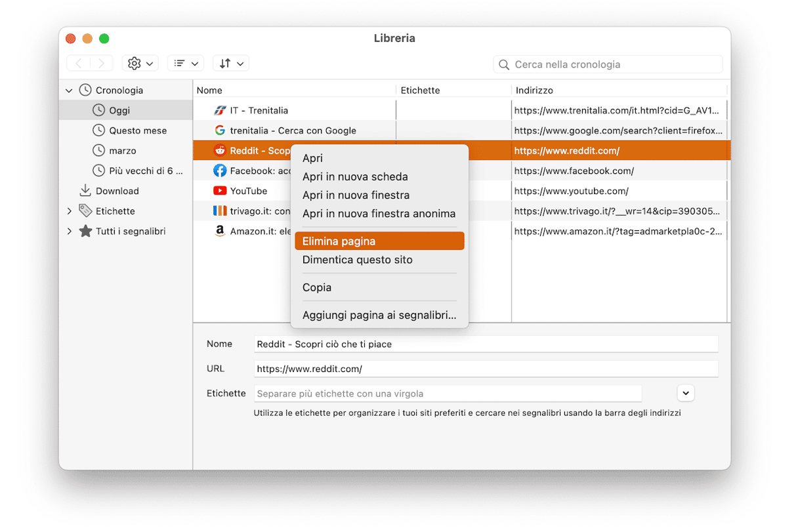The height and width of the screenshot is (532, 798).
Task: Click the Libreria window title
Action: pyautogui.click(x=394, y=38)
